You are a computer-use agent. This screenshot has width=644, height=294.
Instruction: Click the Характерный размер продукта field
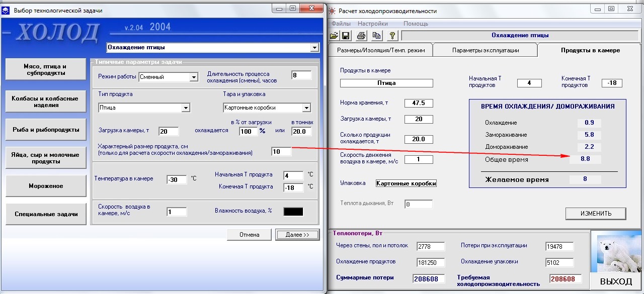pos(281,151)
